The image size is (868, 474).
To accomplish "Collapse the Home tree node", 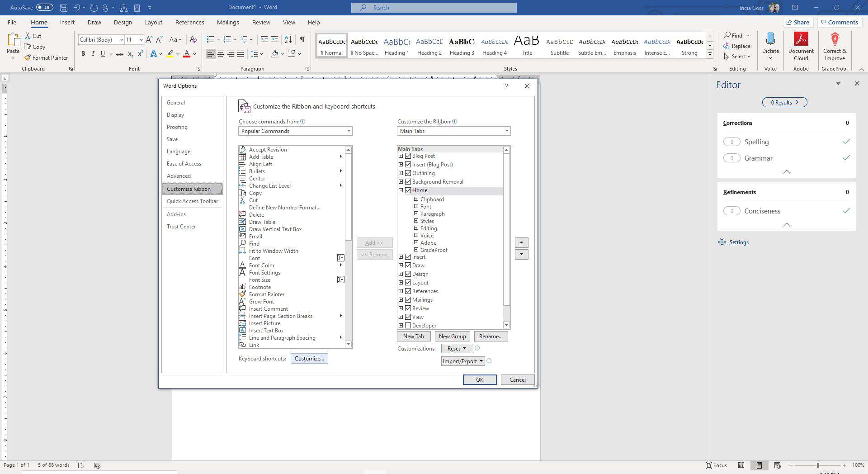I will (401, 190).
